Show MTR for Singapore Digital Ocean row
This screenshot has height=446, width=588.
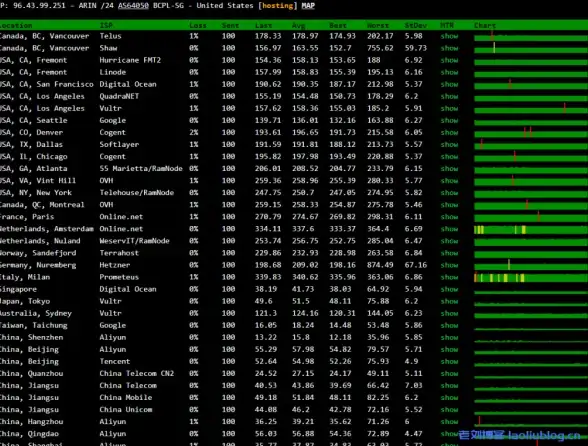[449, 289]
